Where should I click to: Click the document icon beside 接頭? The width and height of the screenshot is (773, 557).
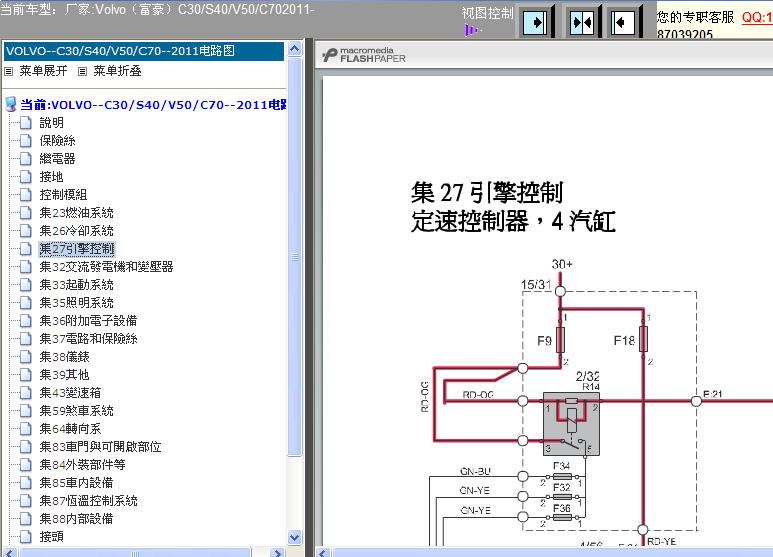pyautogui.click(x=26, y=537)
